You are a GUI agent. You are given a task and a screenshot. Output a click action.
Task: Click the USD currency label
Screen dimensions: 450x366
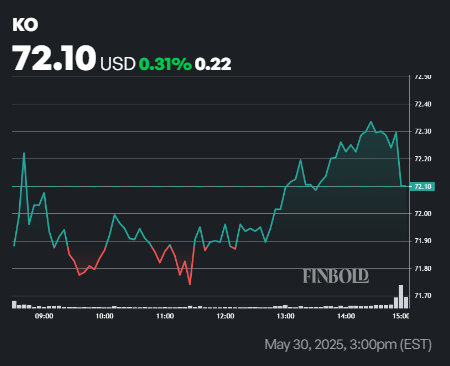pos(118,64)
